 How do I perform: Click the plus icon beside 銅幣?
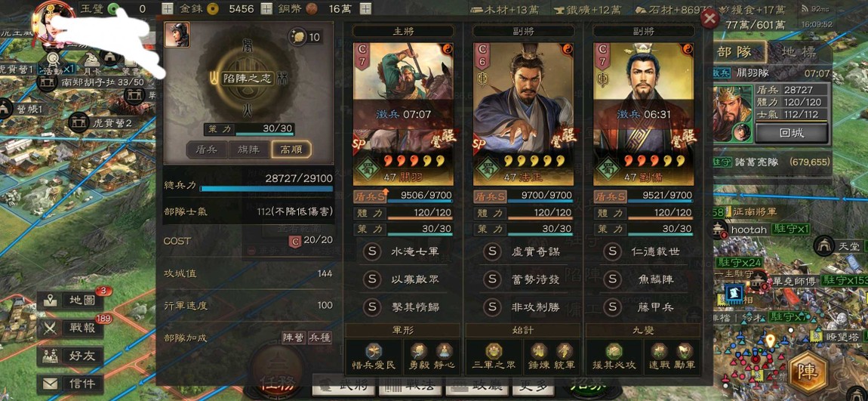pyautogui.click(x=365, y=8)
